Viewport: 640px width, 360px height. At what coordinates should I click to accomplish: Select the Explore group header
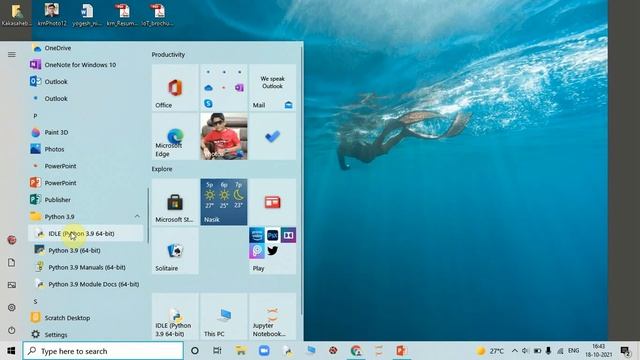click(x=162, y=169)
